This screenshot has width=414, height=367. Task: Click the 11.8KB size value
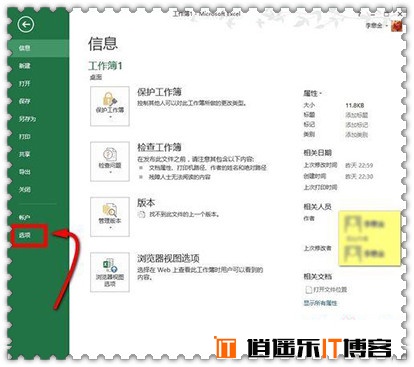coord(355,105)
